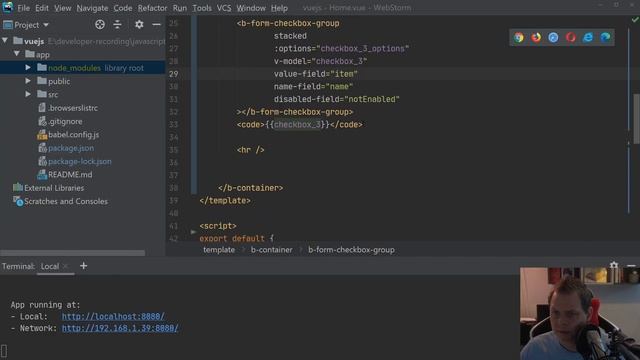640x360 pixels.
Task: Open the Navigate menu
Action: [92, 8]
